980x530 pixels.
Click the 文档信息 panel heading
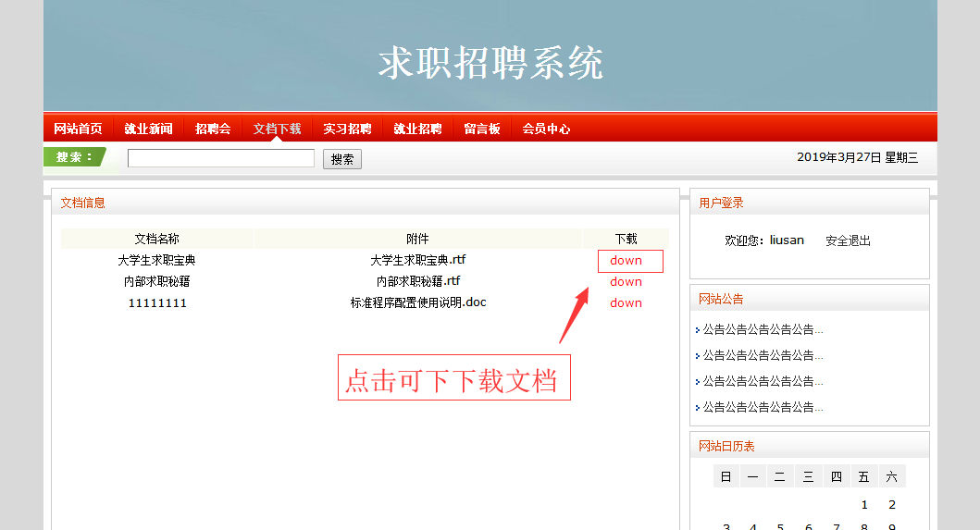(x=82, y=203)
